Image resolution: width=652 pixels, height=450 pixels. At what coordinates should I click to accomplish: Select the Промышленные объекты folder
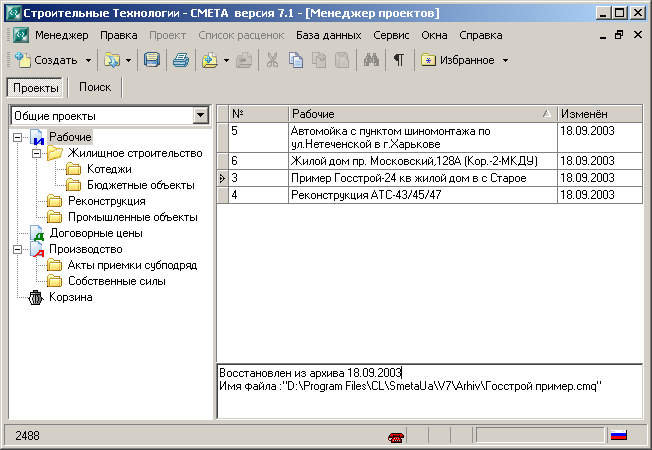pos(133,217)
